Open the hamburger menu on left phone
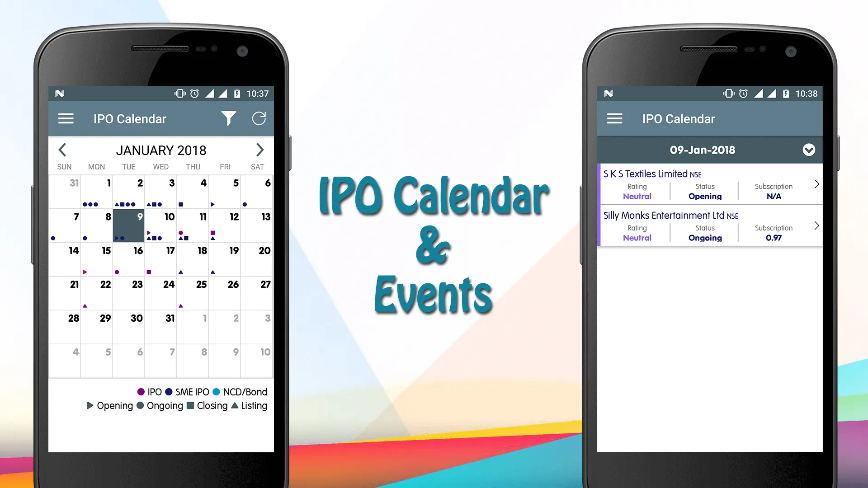This screenshot has width=868, height=488. pos(66,118)
